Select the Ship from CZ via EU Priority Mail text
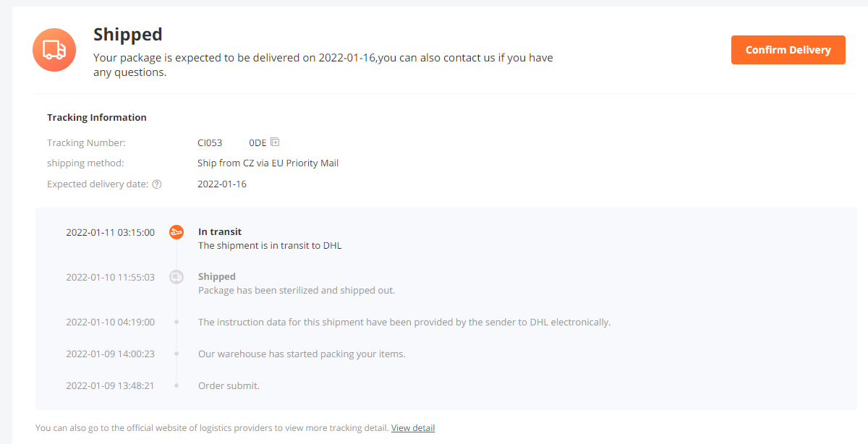This screenshot has height=444, width=868. point(268,163)
